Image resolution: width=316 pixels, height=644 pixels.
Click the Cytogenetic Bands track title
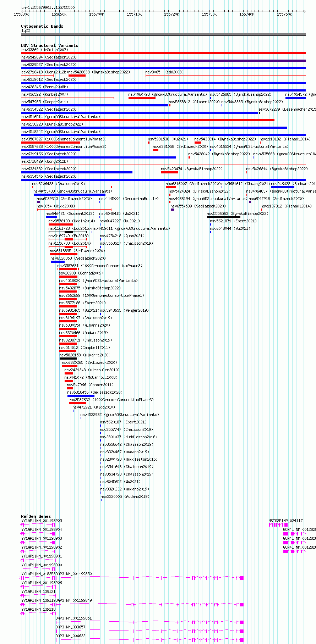coord(42,26)
